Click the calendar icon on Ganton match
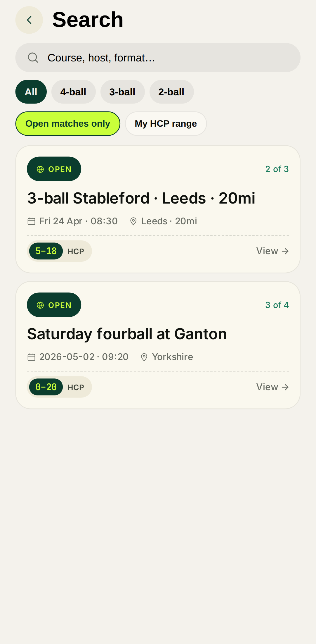Image resolution: width=316 pixels, height=644 pixels. pyautogui.click(x=31, y=357)
